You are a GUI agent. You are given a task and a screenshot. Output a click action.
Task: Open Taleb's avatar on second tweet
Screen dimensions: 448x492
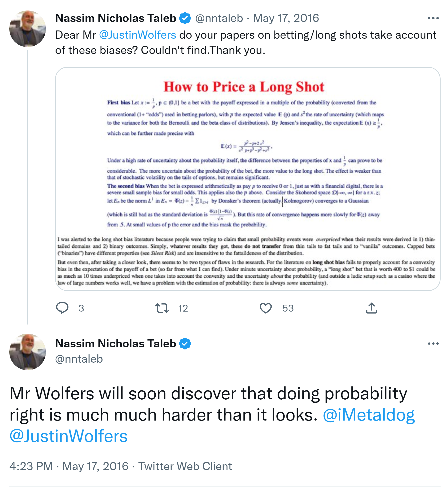pos(28,352)
